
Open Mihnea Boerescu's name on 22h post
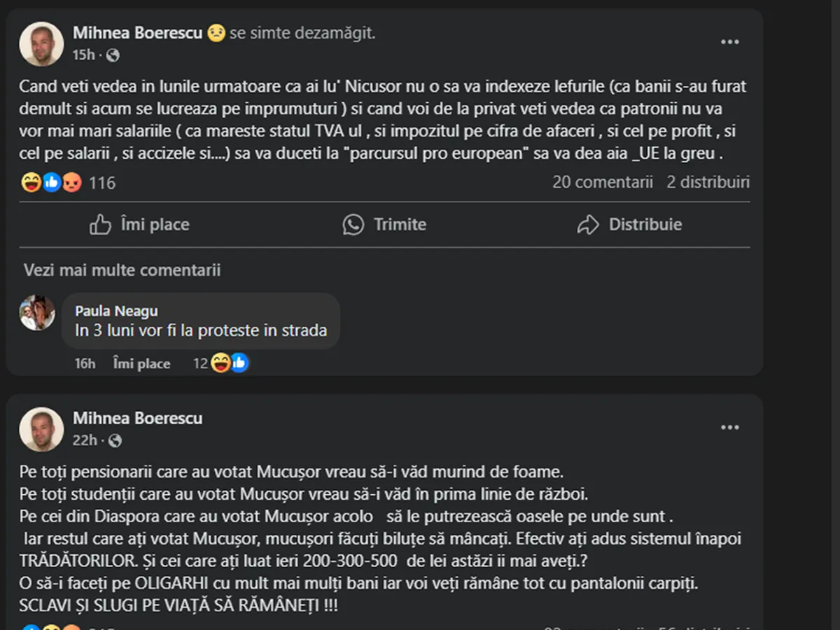pos(138,419)
